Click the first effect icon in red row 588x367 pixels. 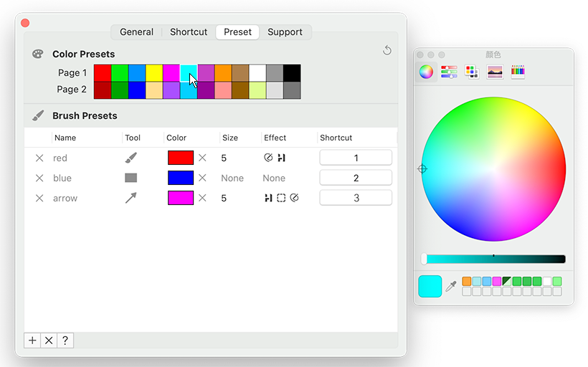(x=268, y=158)
